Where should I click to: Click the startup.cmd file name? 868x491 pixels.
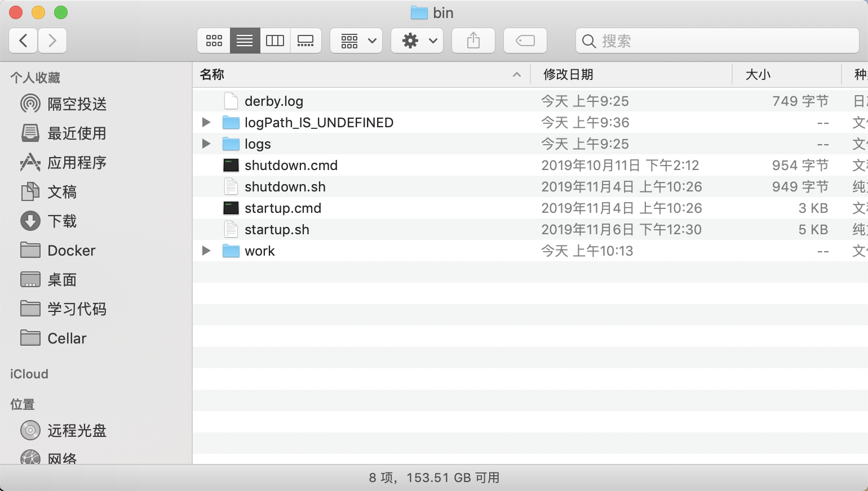[283, 208]
